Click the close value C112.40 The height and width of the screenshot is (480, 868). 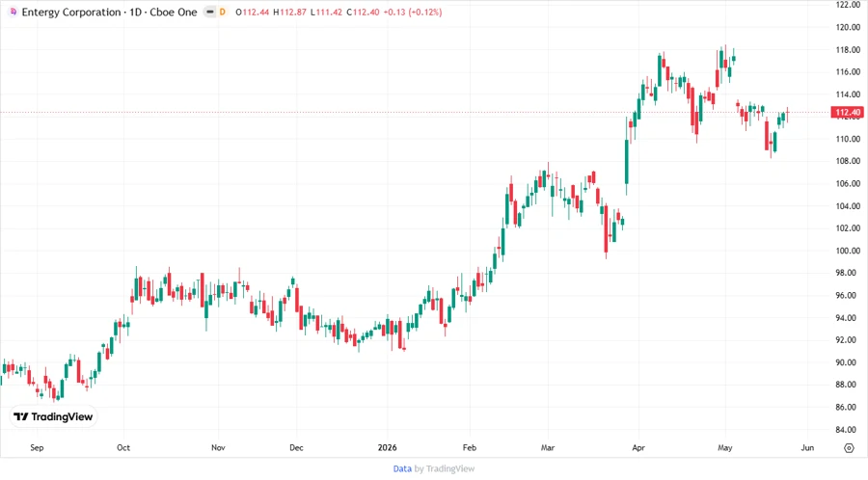[x=364, y=13]
